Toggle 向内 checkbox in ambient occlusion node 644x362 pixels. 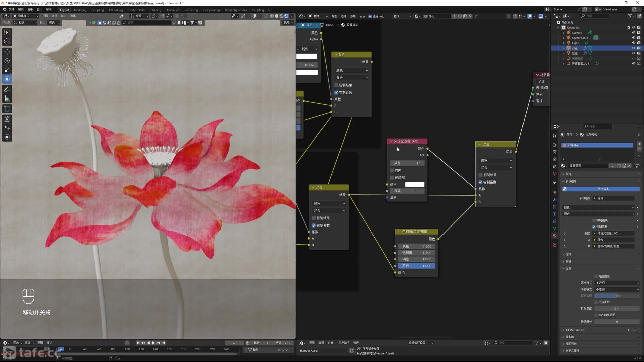tap(392, 170)
